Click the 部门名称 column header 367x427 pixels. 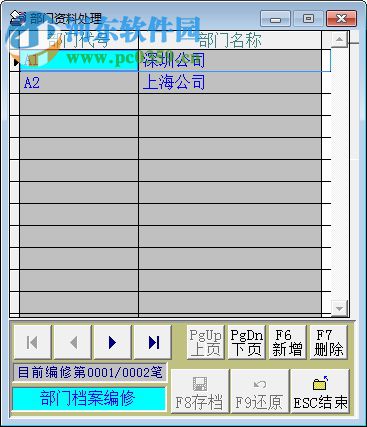click(x=230, y=40)
